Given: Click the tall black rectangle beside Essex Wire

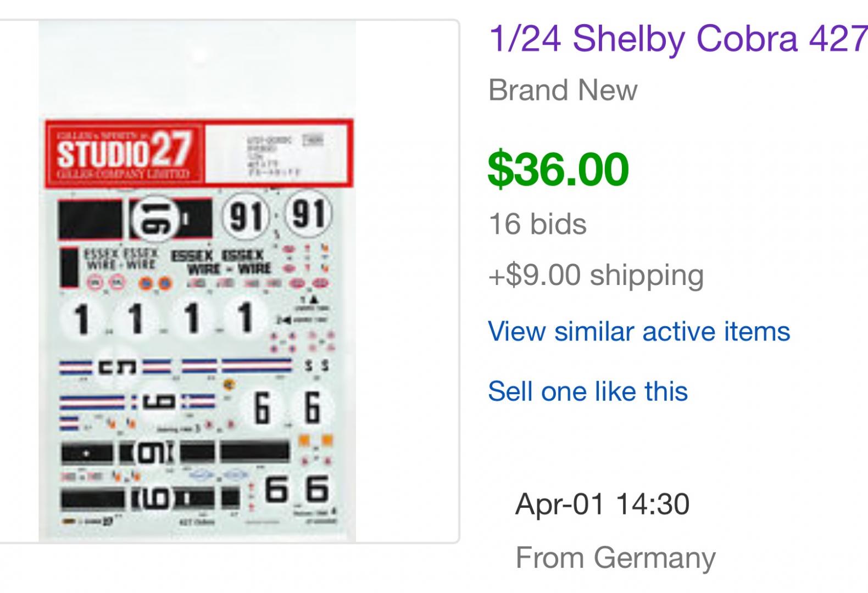Looking at the screenshot, I should point(68,267).
